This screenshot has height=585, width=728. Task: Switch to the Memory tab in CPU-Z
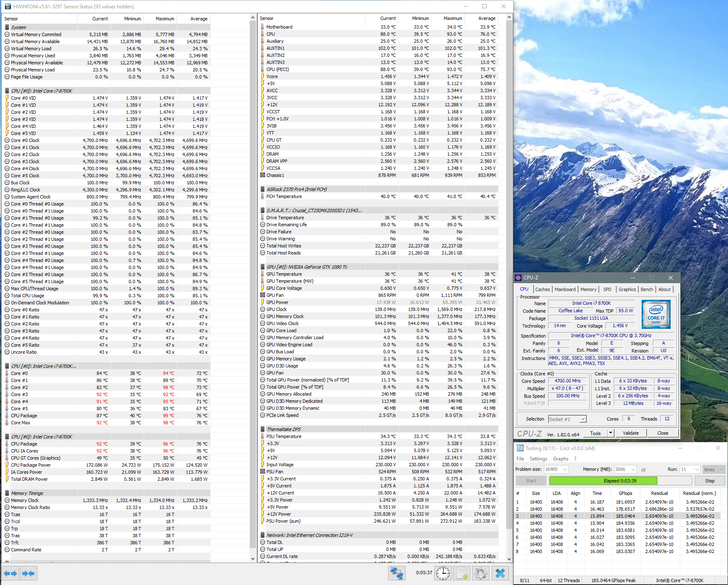[588, 289]
